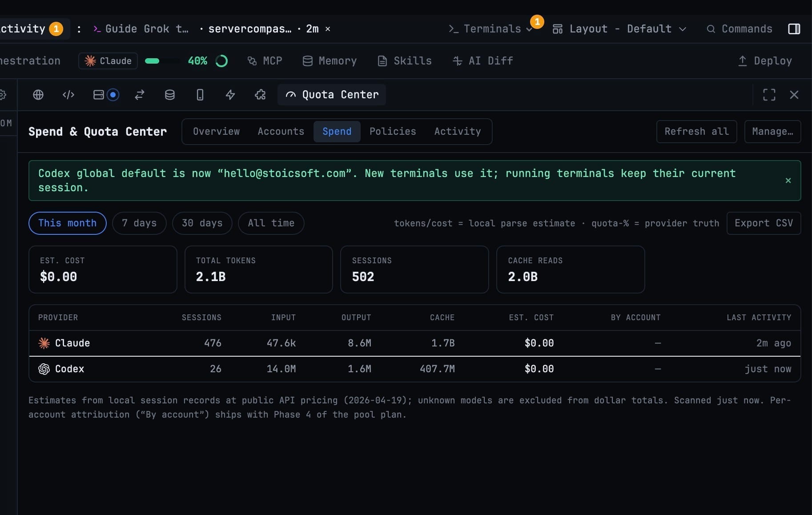Click the Claude starburst icon in the toolbar

[x=90, y=61]
